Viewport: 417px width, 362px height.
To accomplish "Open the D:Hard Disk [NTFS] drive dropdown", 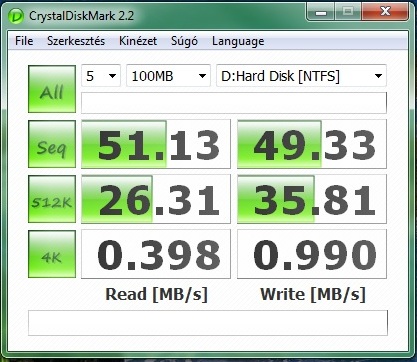I will click(x=301, y=76).
